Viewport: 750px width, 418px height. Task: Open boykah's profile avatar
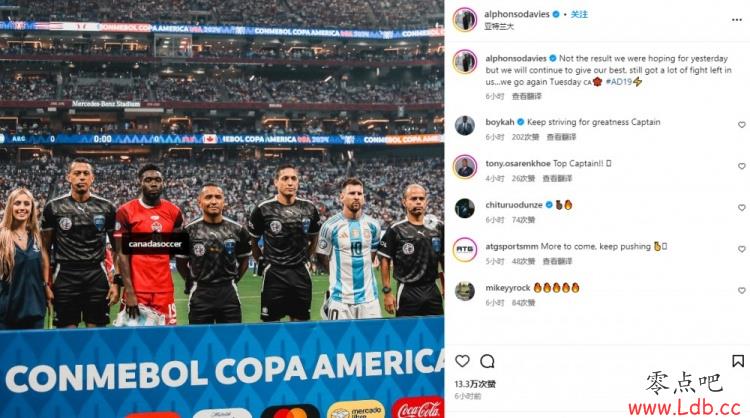tap(465, 126)
